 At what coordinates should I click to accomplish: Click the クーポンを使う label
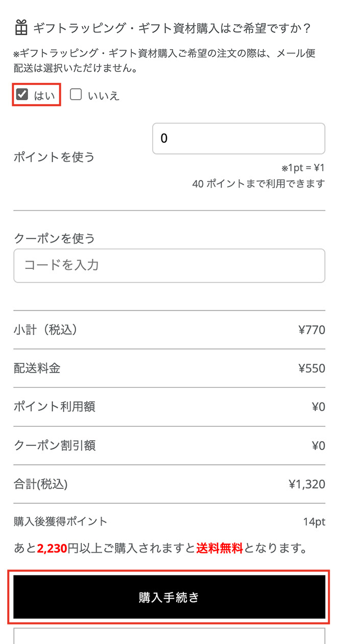(54, 238)
